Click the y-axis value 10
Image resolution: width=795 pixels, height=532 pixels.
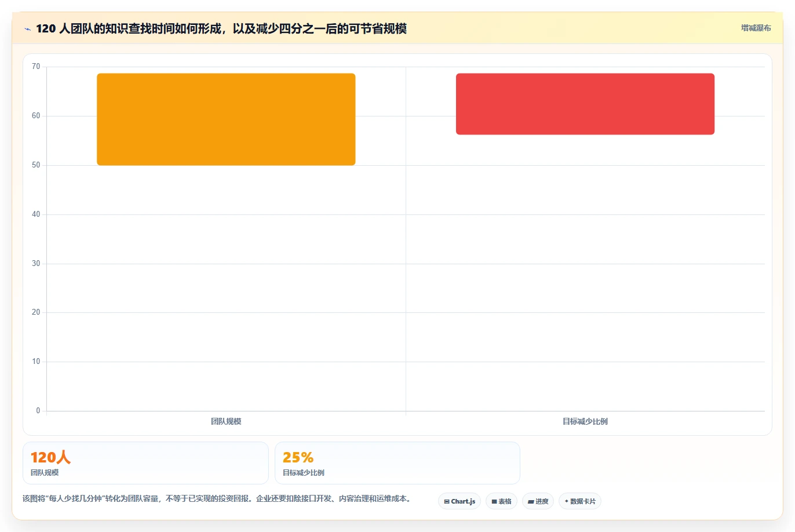coord(36,362)
